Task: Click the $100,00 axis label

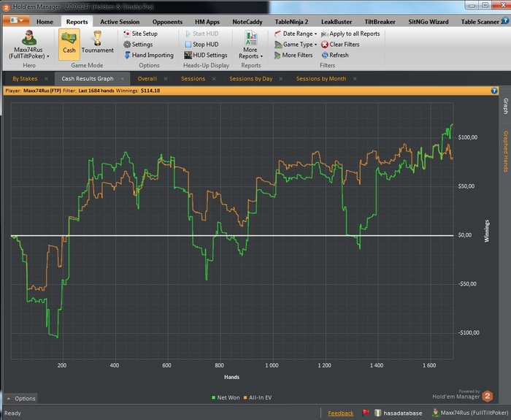Action: [x=468, y=137]
